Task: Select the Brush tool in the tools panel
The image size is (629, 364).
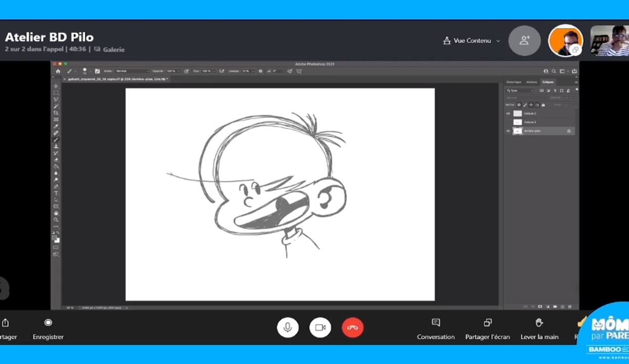Action: pyautogui.click(x=56, y=140)
